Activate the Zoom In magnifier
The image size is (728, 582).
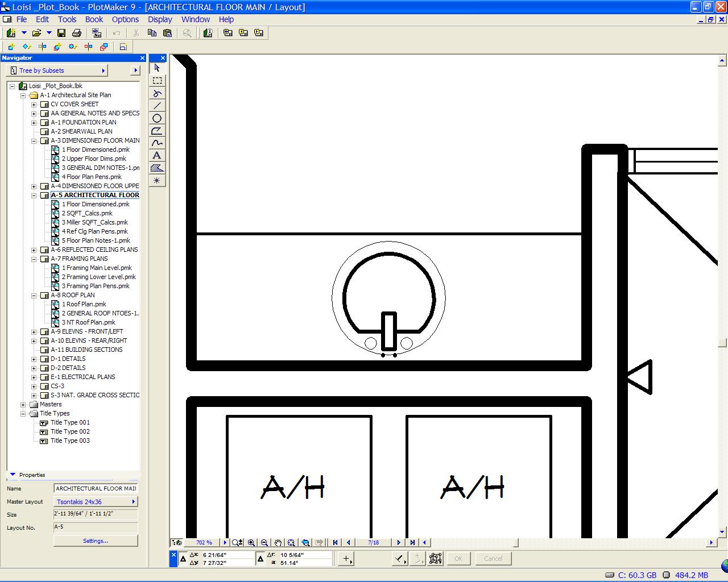point(251,542)
